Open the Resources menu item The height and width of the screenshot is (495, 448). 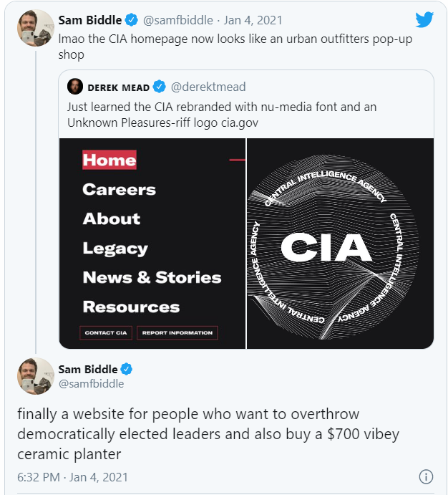pos(131,307)
